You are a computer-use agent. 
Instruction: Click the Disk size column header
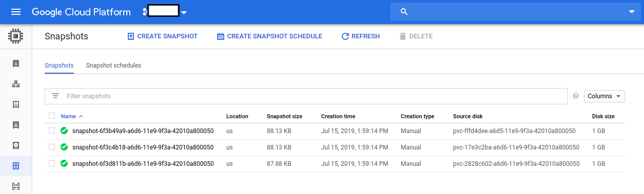(603, 116)
